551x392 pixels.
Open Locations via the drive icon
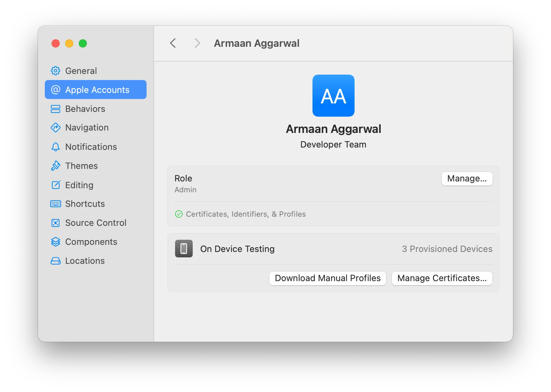(x=56, y=261)
